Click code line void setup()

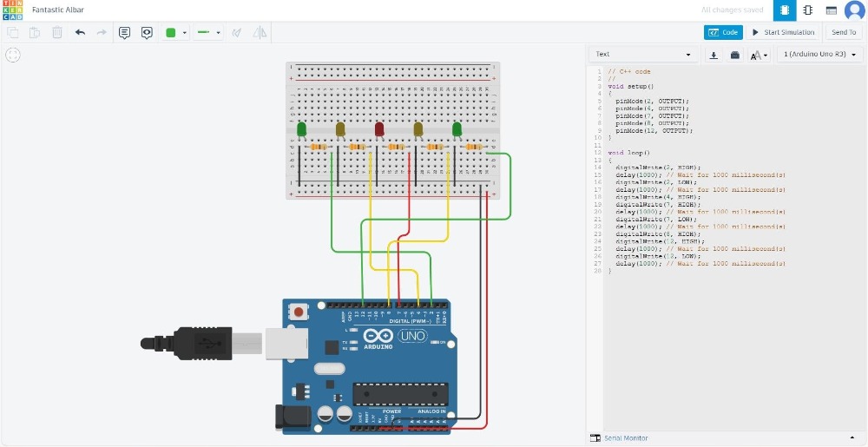pyautogui.click(x=630, y=86)
